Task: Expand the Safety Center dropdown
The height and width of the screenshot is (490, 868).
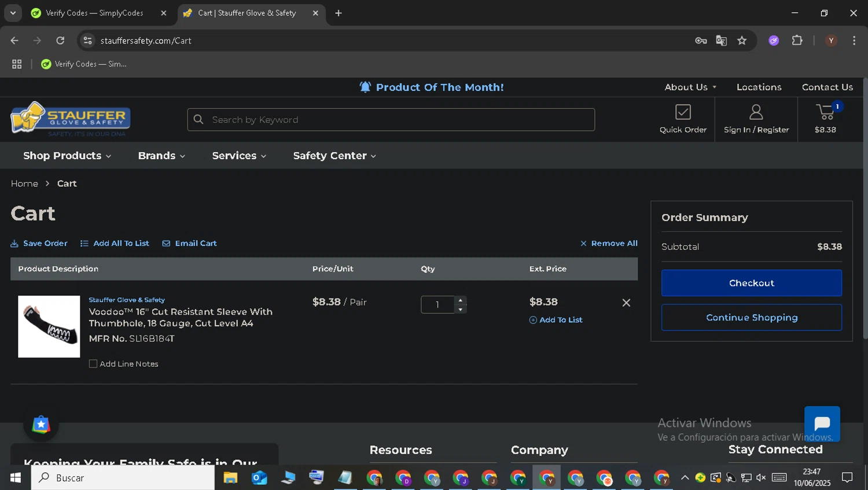Action: pos(334,156)
